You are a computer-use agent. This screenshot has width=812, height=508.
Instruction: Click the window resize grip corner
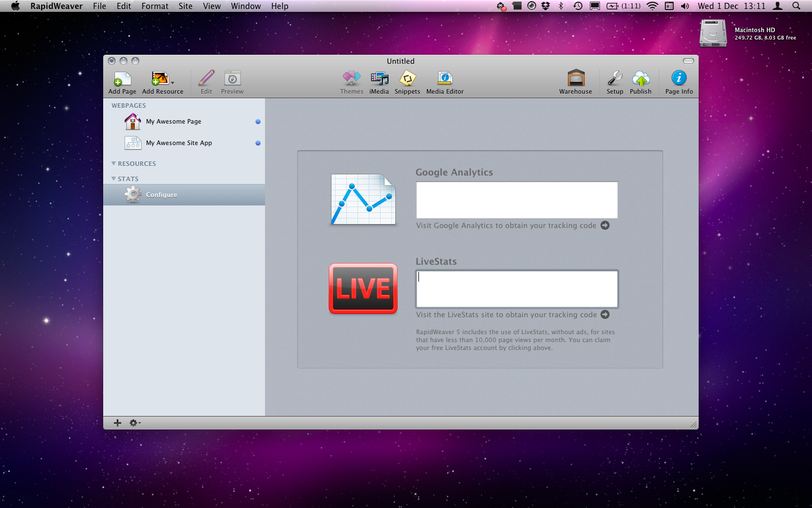point(694,424)
